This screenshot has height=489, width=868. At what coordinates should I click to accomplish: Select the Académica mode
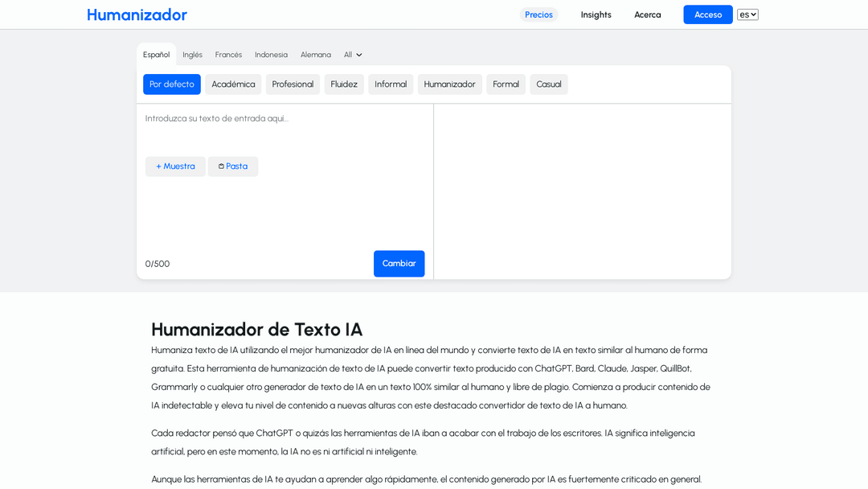tap(233, 84)
